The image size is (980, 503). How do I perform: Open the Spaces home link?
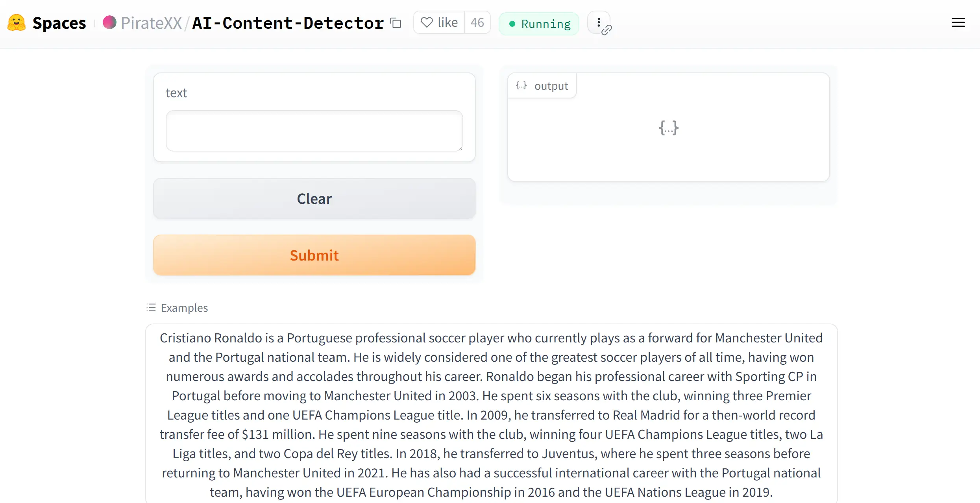point(59,23)
